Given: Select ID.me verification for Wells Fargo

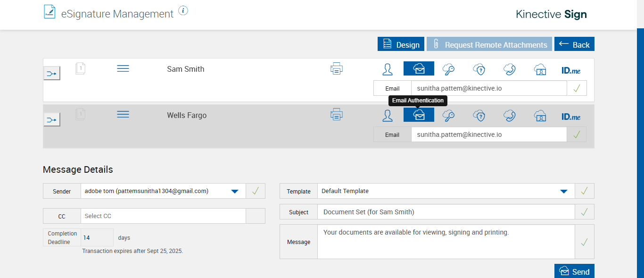Looking at the screenshot, I should [571, 116].
